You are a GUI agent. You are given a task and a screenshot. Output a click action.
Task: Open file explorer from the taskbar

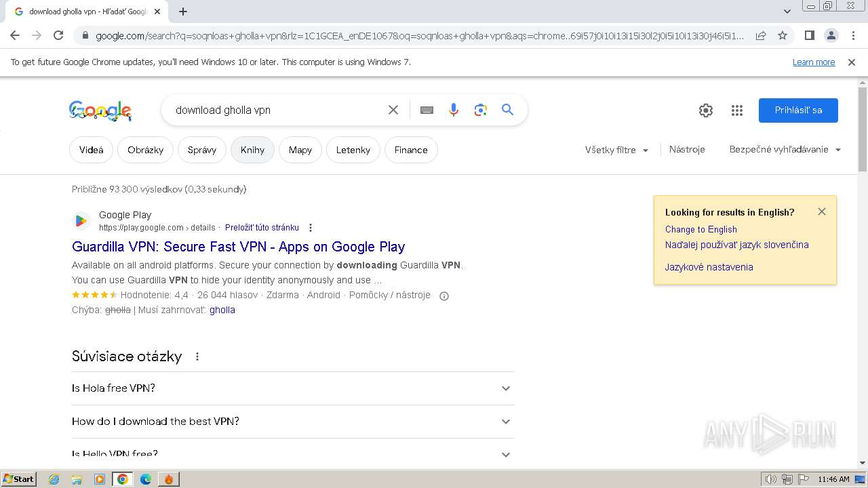pos(77,479)
